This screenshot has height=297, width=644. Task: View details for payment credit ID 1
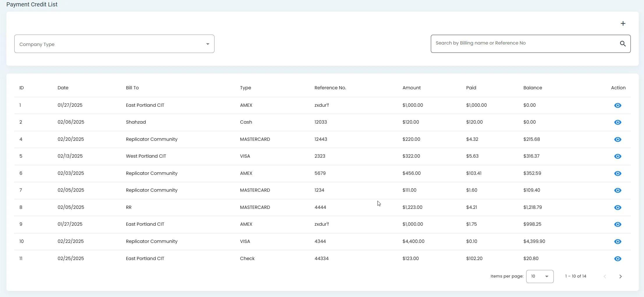tap(618, 105)
